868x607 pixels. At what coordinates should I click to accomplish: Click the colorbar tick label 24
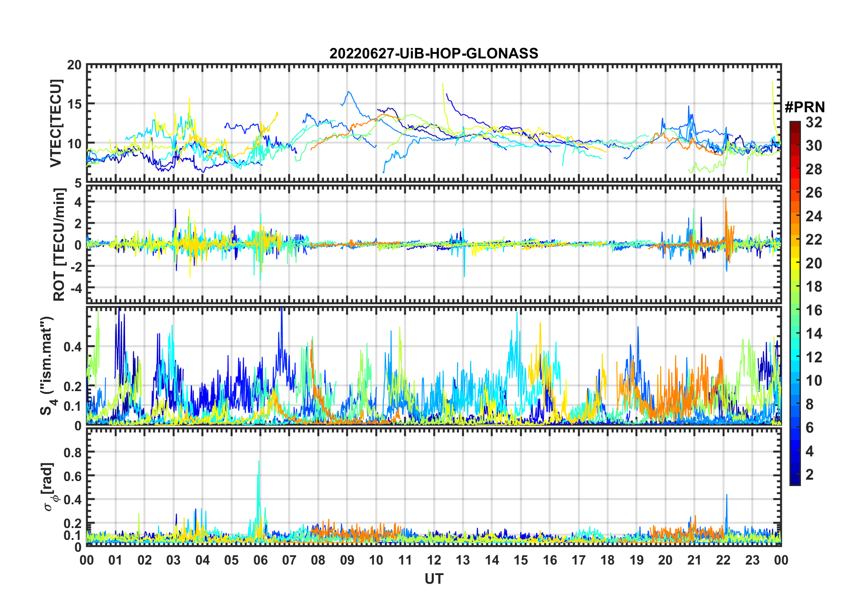pyautogui.click(x=814, y=216)
